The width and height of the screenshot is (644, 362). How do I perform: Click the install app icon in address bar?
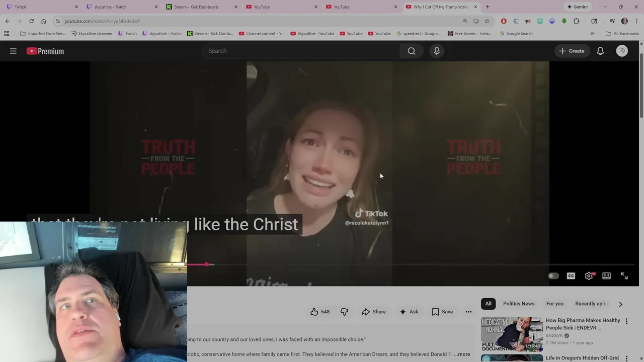[x=476, y=21]
